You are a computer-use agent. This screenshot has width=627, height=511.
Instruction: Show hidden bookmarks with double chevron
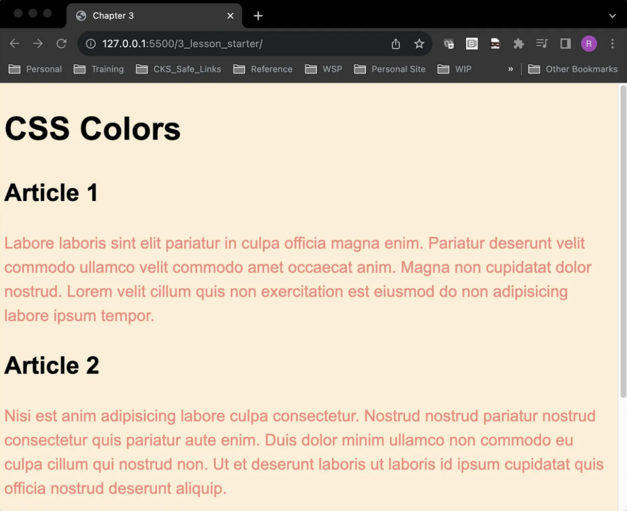pos(510,69)
